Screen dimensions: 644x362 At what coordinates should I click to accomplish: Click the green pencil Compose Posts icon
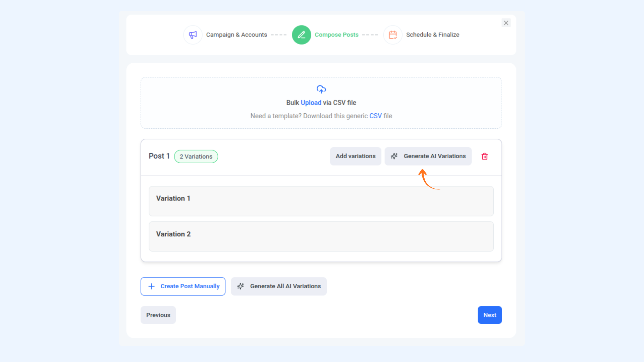[x=301, y=35]
